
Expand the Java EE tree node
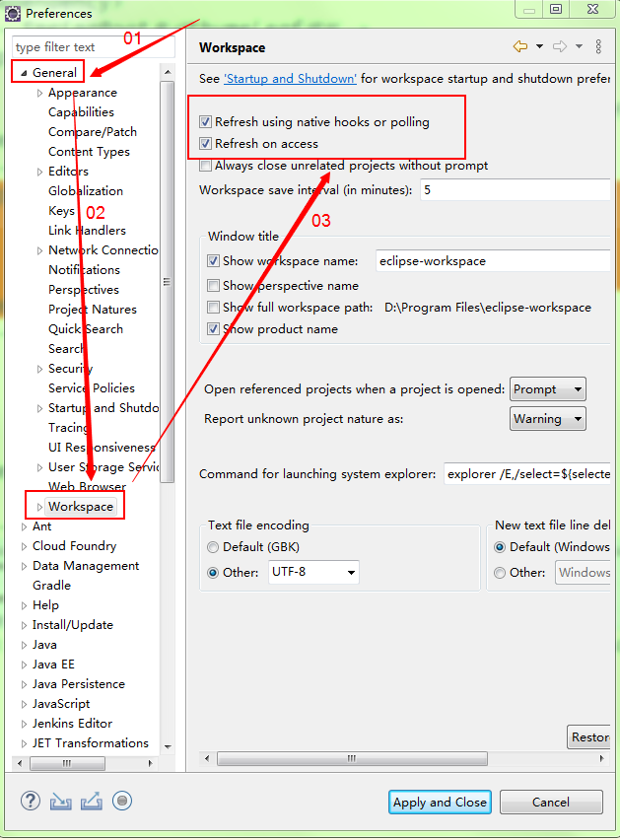coord(24,665)
